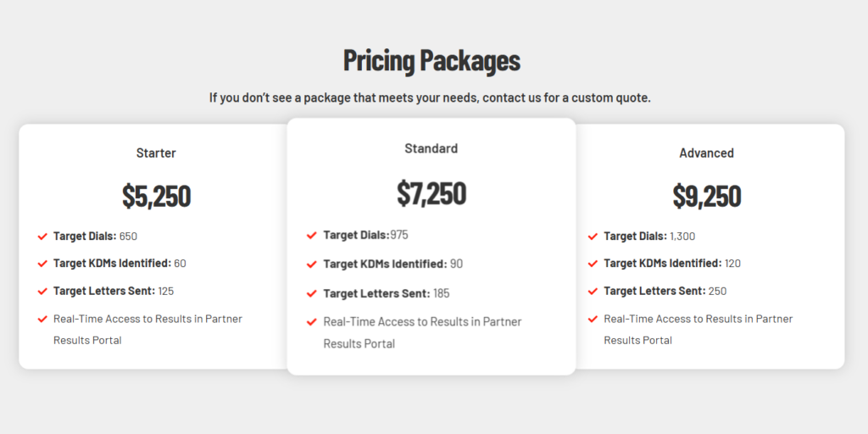
Task: Click the $7,250 Standard price
Action: click(x=431, y=193)
